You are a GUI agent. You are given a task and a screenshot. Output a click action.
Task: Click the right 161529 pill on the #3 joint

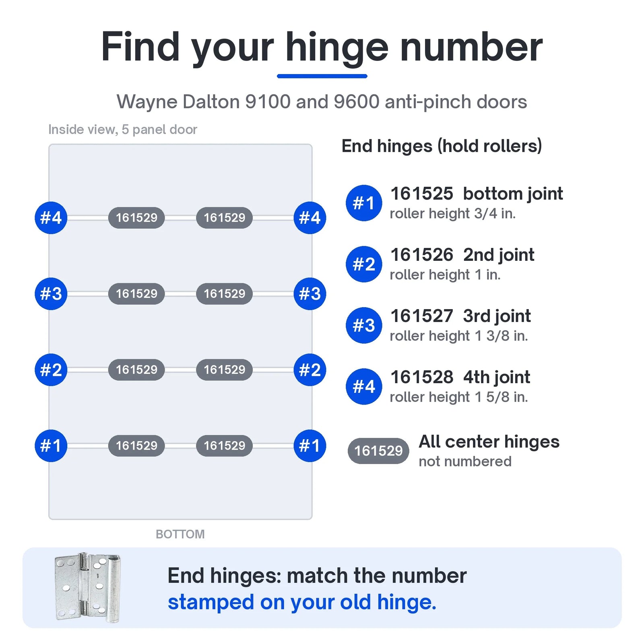tap(224, 294)
